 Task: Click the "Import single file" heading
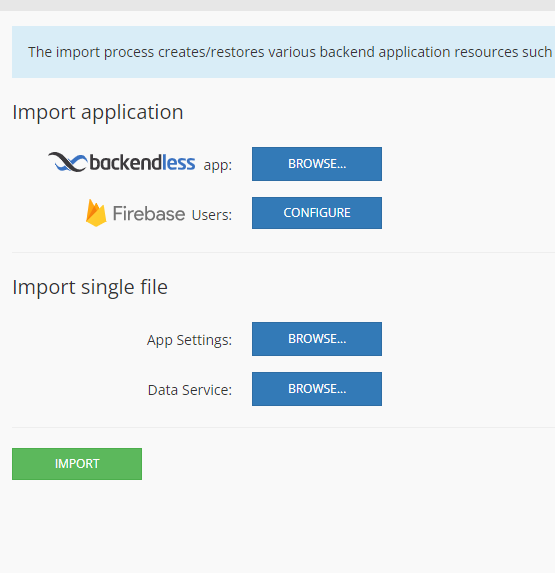90,287
